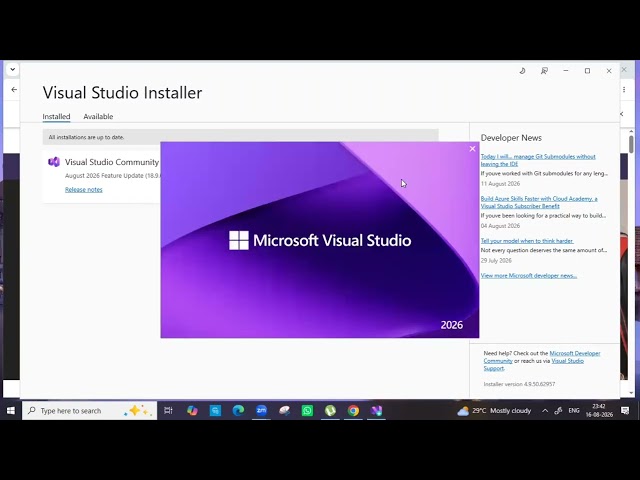Screen dimensions: 640x480
Task: Open Copilot from the taskbar
Action: click(x=192, y=411)
